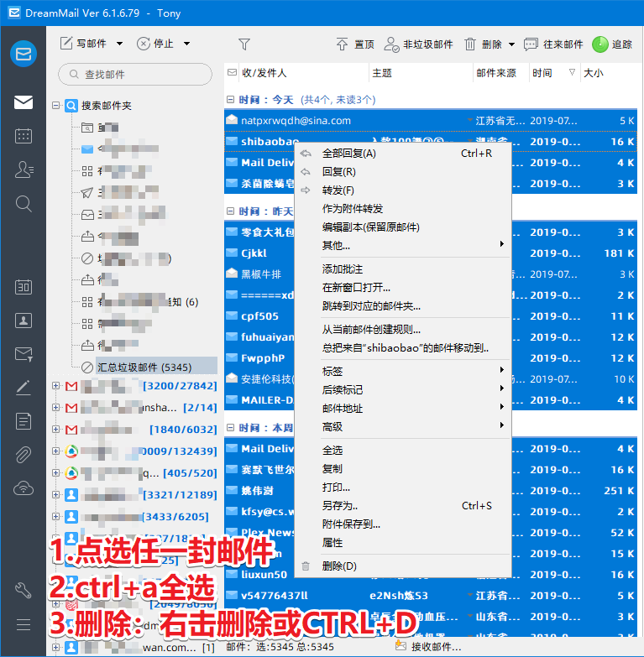The width and height of the screenshot is (644, 657).
Task: Choose 全部回复(A) from context menu
Action: coord(403,154)
